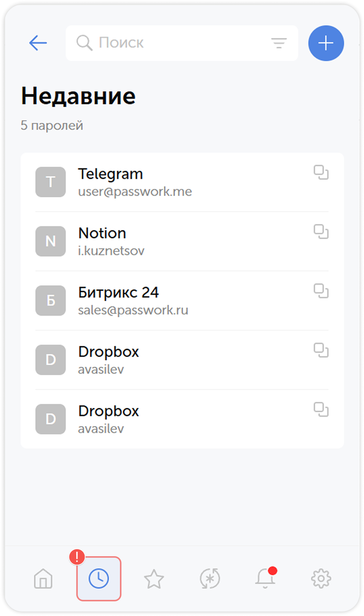Copy the Битрикс 24 password entry

(x=321, y=291)
